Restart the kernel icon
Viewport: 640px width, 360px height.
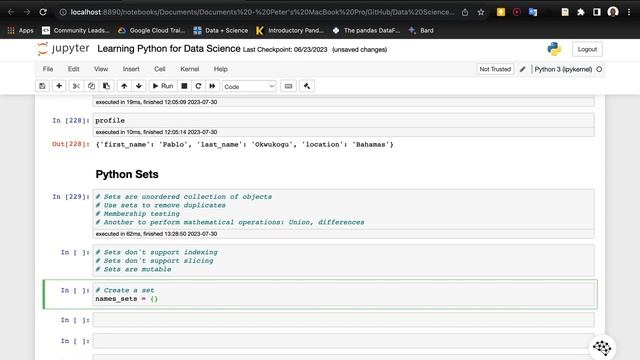198,86
